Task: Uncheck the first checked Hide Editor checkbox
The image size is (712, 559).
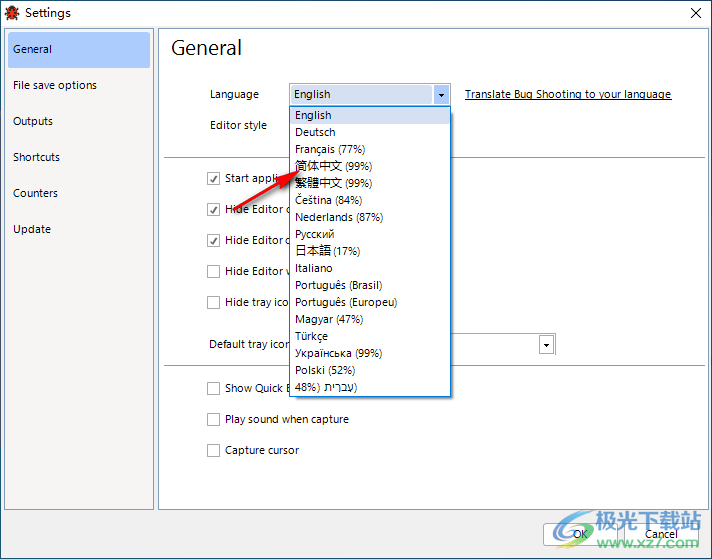Action: 213,209
